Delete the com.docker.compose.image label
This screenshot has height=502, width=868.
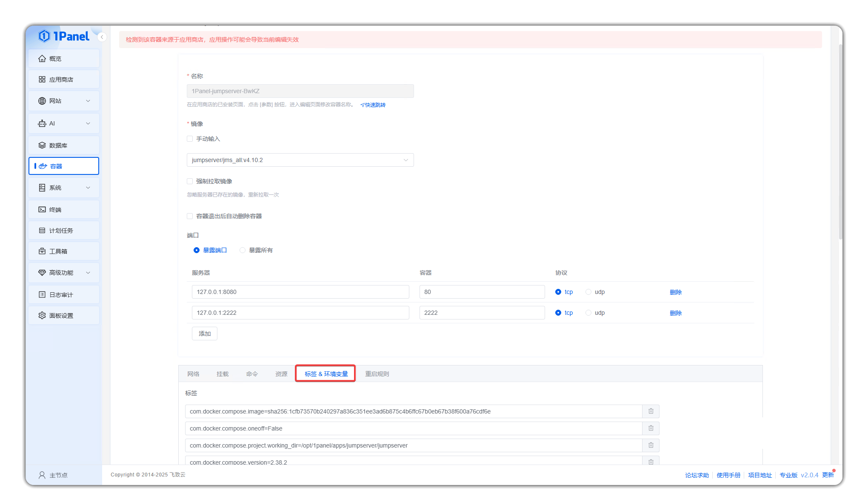coord(651,411)
